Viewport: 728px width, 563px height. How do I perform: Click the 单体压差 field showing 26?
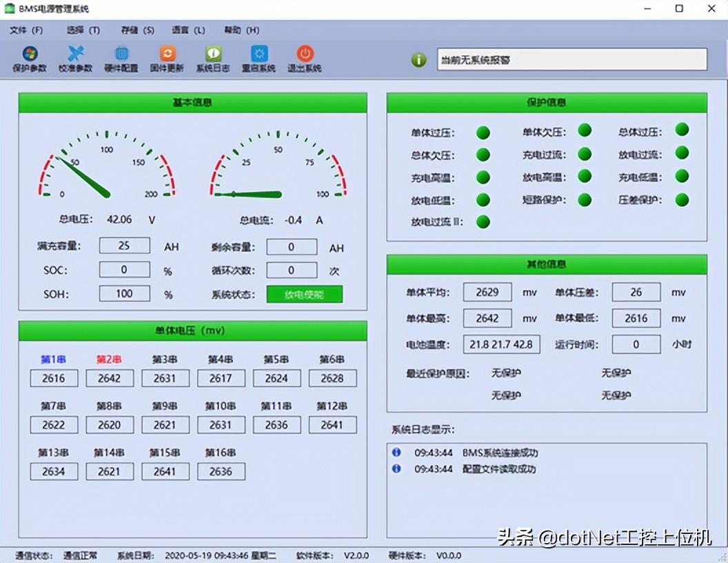(x=636, y=292)
